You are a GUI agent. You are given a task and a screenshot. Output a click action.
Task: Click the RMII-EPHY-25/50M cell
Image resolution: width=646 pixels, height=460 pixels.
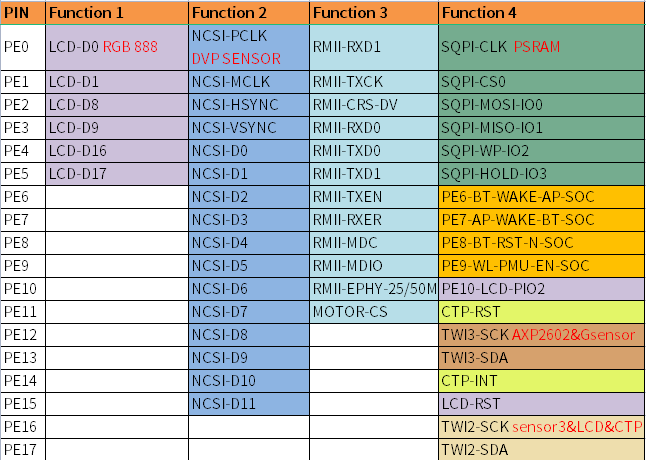pyautogui.click(x=373, y=288)
